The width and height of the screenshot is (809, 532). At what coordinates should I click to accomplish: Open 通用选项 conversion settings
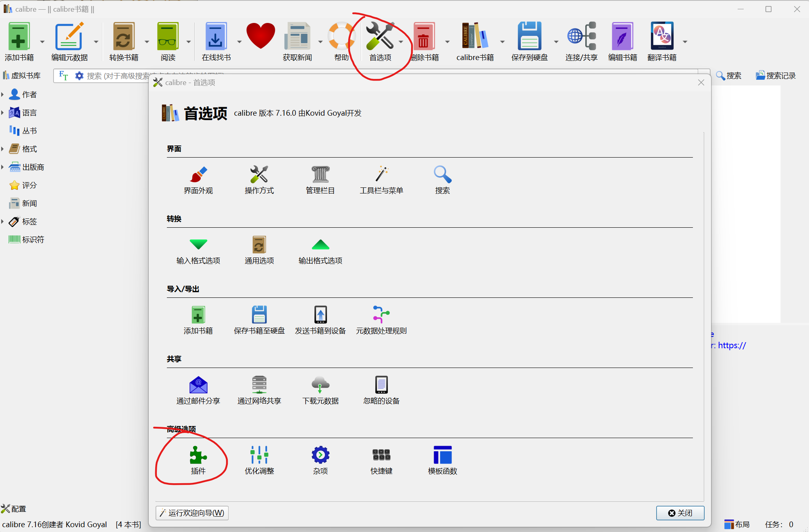[259, 250]
